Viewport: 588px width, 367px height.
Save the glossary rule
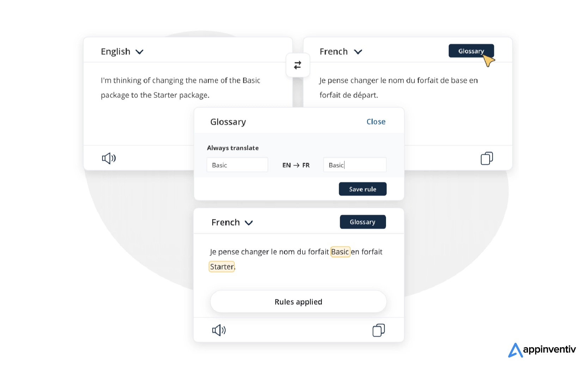(x=362, y=189)
